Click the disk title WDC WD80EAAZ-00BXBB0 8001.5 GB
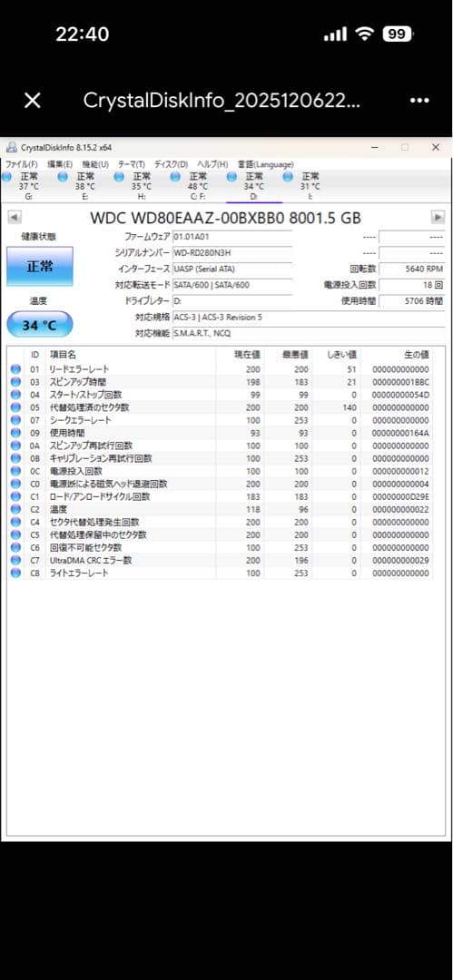The width and height of the screenshot is (453, 980). coord(225,218)
